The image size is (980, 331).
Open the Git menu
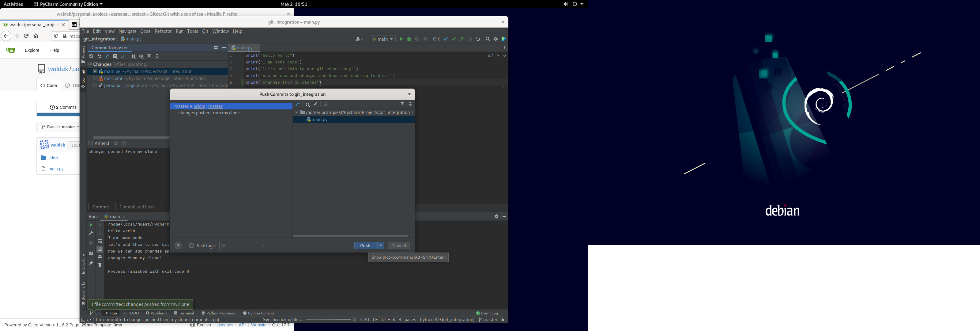click(205, 31)
